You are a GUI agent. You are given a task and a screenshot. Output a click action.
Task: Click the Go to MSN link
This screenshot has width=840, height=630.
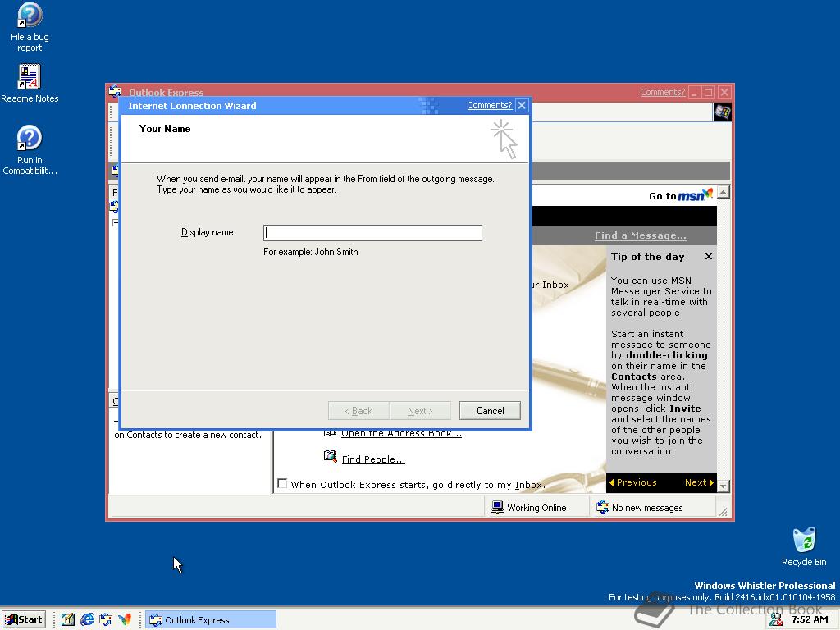click(x=681, y=195)
